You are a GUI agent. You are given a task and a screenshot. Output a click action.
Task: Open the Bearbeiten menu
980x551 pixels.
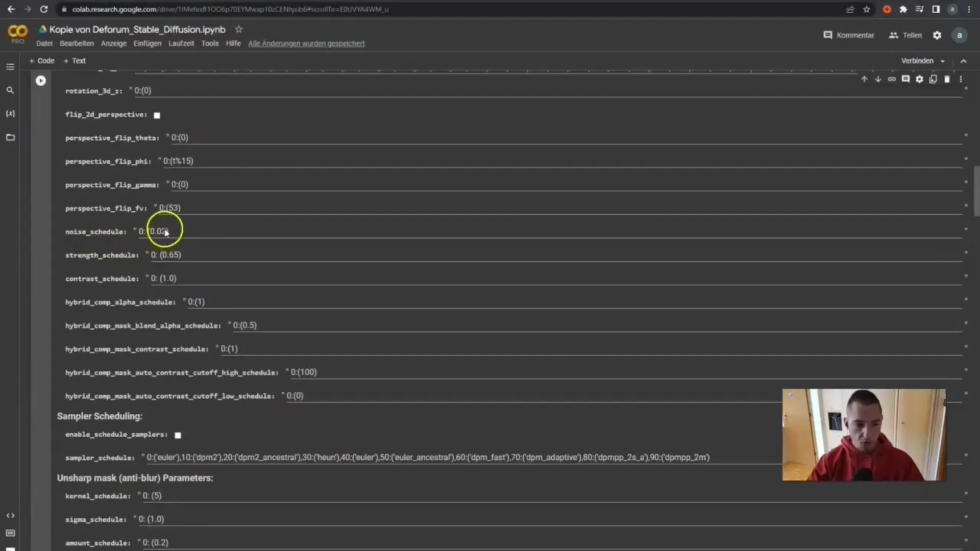pos(77,43)
